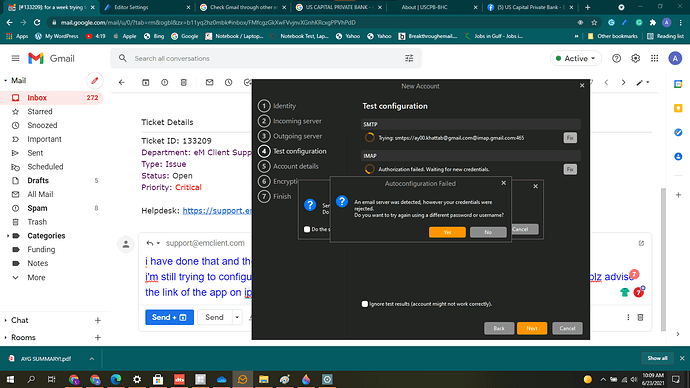The width and height of the screenshot is (690, 388).
Task: Switch to the Editor Settings browser tab
Action: pos(147,7)
